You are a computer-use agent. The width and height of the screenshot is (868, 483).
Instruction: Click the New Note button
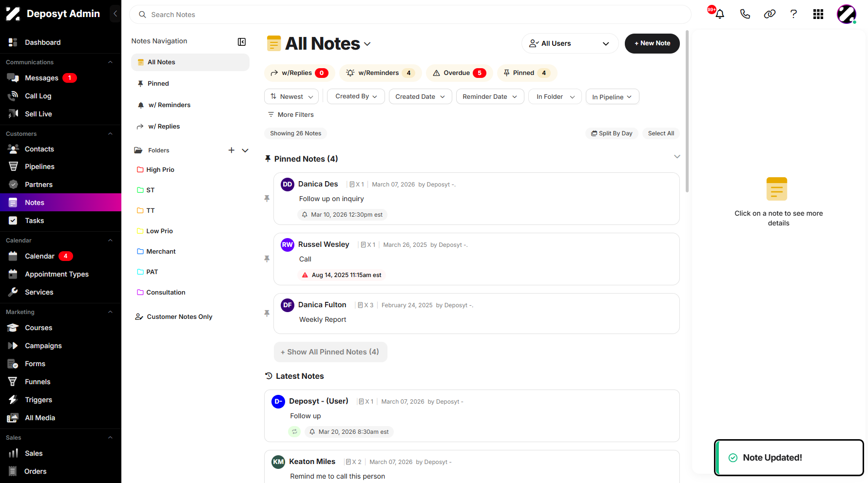652,43
